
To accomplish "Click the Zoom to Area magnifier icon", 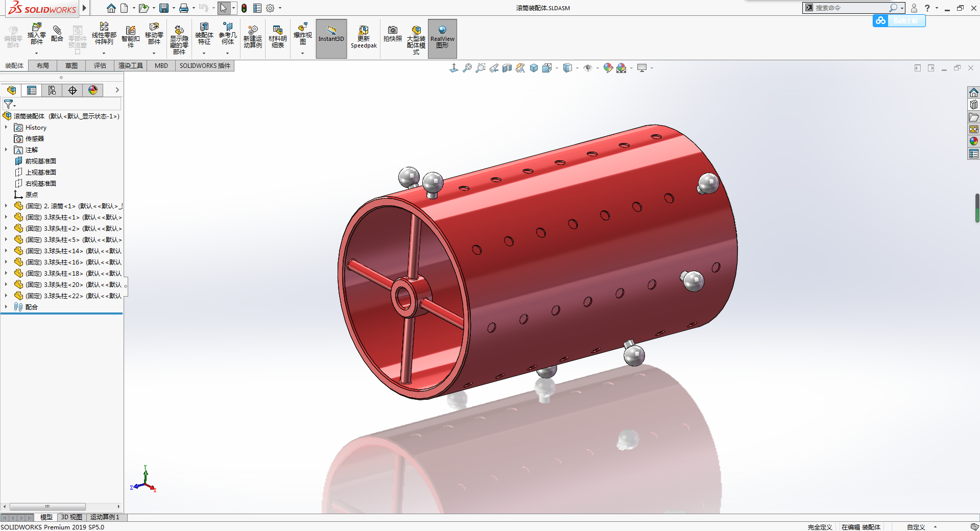I will click(481, 68).
